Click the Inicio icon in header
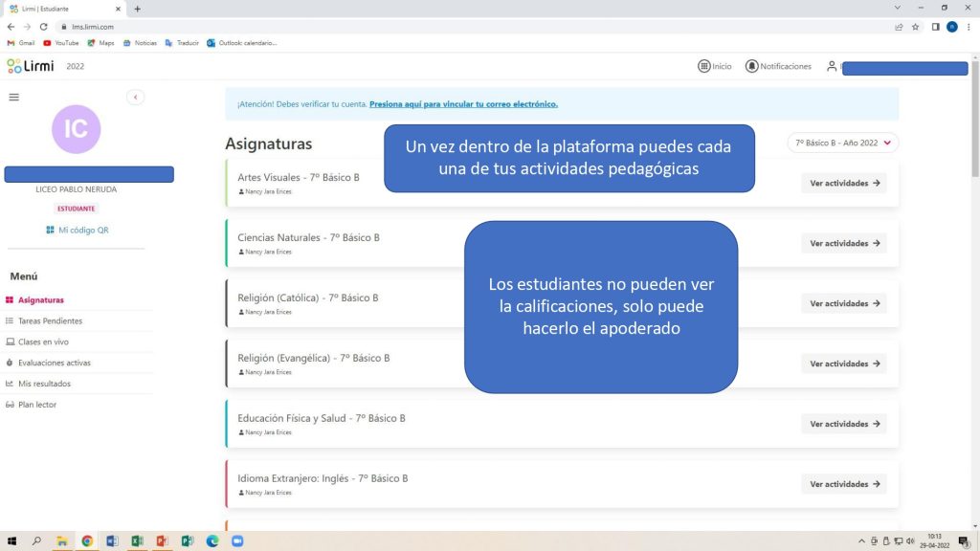This screenshot has height=551, width=980. tap(704, 66)
